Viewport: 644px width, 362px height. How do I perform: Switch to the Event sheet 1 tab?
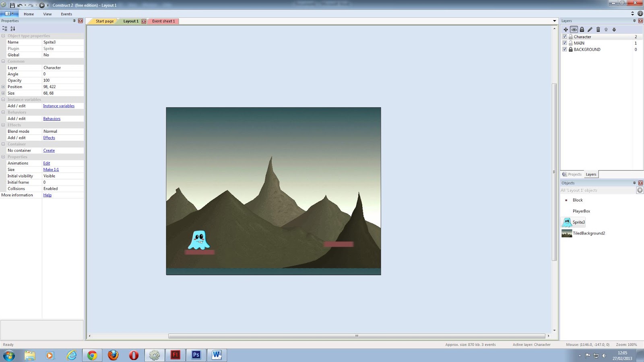tap(163, 21)
